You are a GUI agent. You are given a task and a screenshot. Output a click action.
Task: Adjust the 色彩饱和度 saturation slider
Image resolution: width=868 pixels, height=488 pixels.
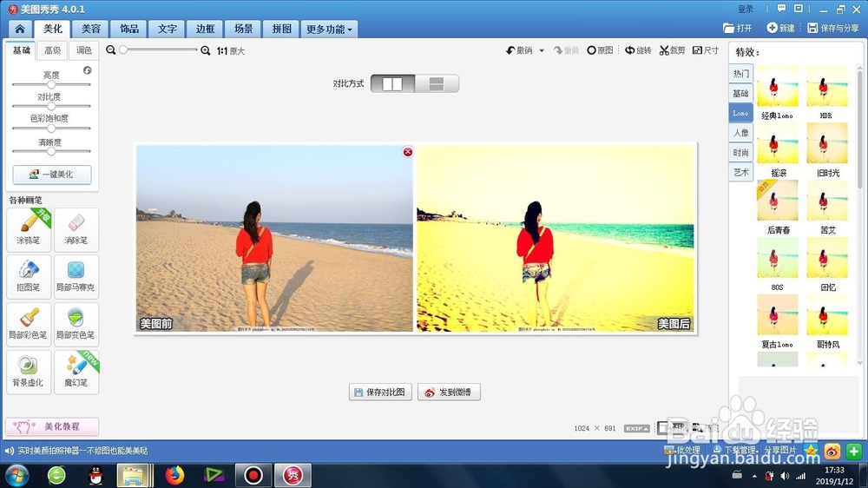click(51, 128)
